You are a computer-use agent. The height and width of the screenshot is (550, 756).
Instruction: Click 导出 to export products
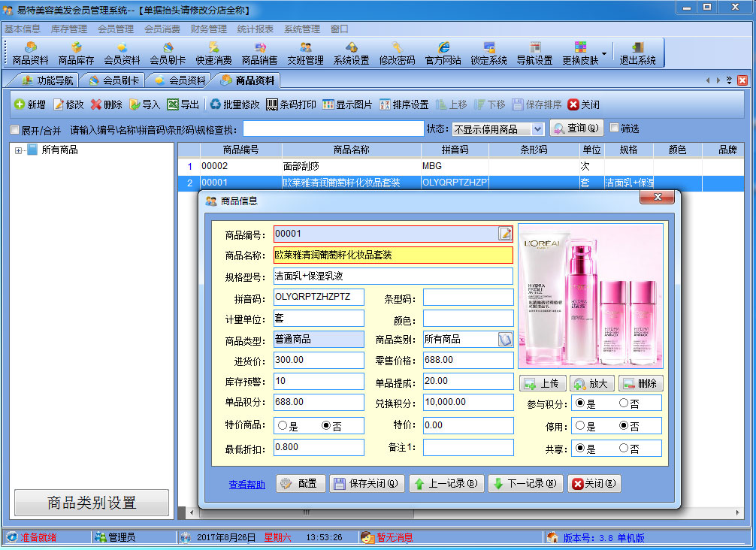[183, 104]
